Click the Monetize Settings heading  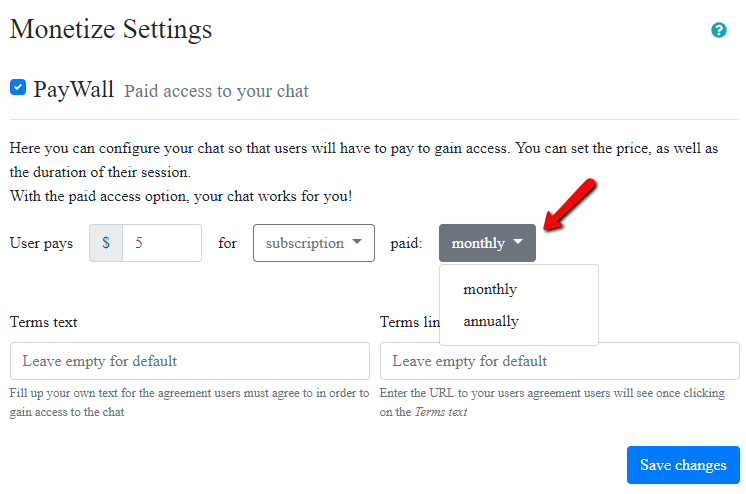pos(111,29)
